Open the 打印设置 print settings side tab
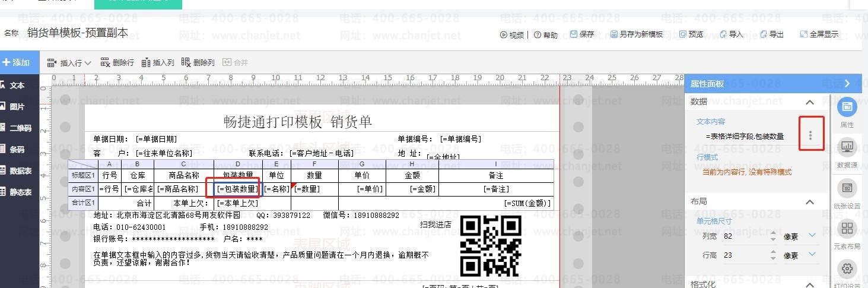Image resolution: width=868 pixels, height=288 pixels. (847, 274)
